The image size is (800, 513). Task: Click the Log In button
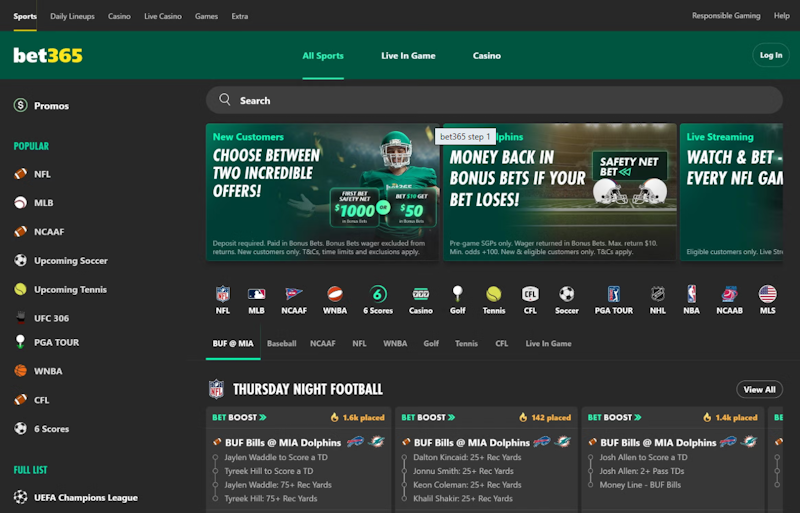click(771, 55)
